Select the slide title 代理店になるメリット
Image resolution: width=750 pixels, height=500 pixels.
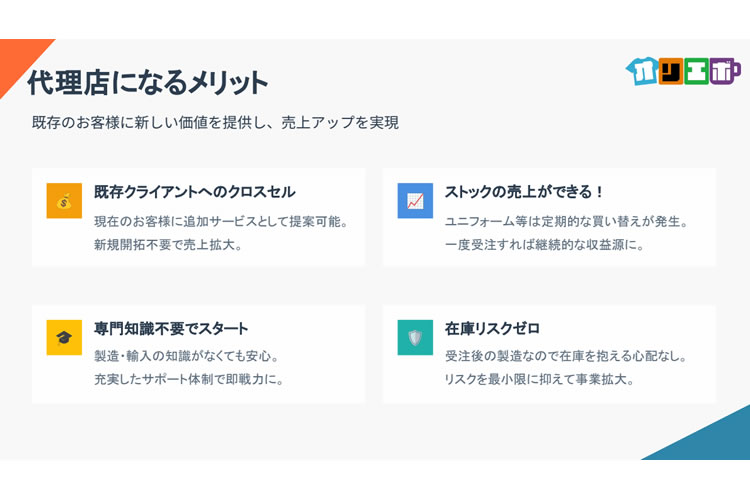[x=148, y=82]
